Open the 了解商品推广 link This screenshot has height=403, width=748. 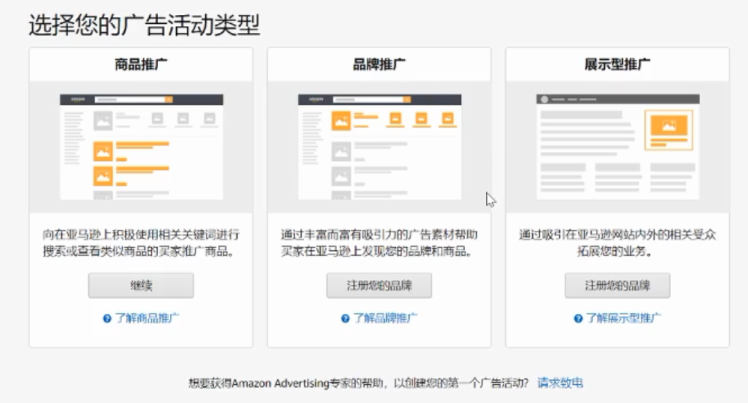tap(147, 318)
